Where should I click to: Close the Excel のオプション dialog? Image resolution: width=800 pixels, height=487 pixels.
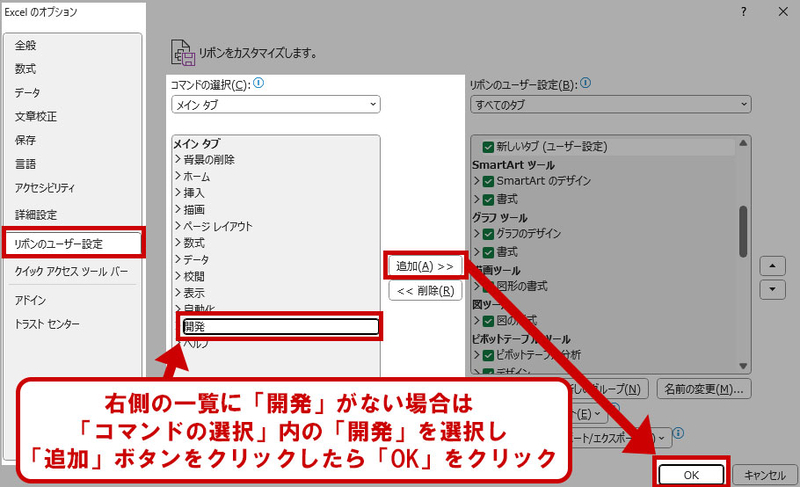783,12
